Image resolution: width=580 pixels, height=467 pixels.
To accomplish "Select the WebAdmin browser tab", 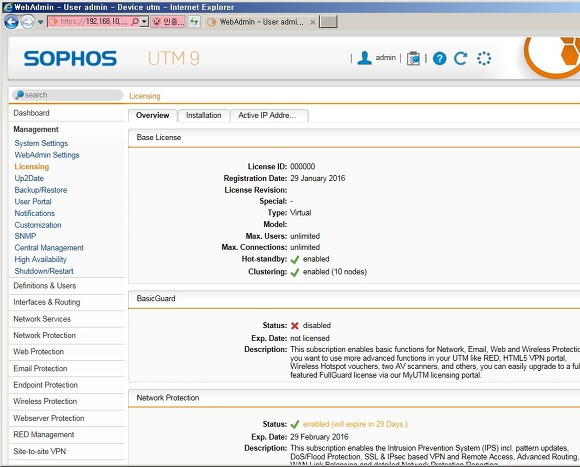I will tap(261, 22).
